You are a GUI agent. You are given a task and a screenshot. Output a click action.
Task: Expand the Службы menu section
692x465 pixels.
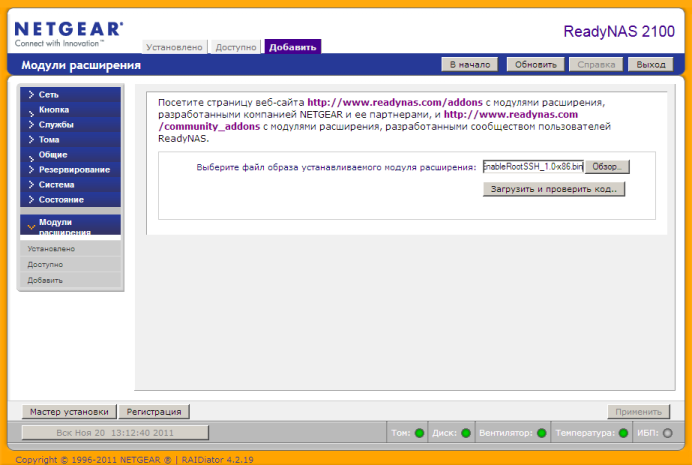[70, 124]
